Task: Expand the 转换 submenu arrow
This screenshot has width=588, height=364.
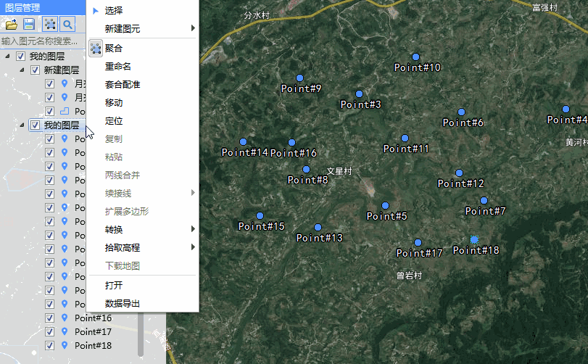Action: (193, 229)
